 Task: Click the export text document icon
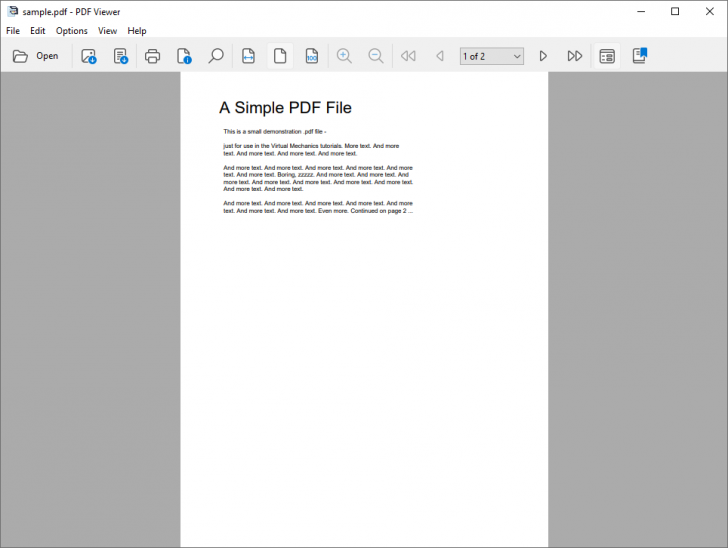[x=120, y=56]
